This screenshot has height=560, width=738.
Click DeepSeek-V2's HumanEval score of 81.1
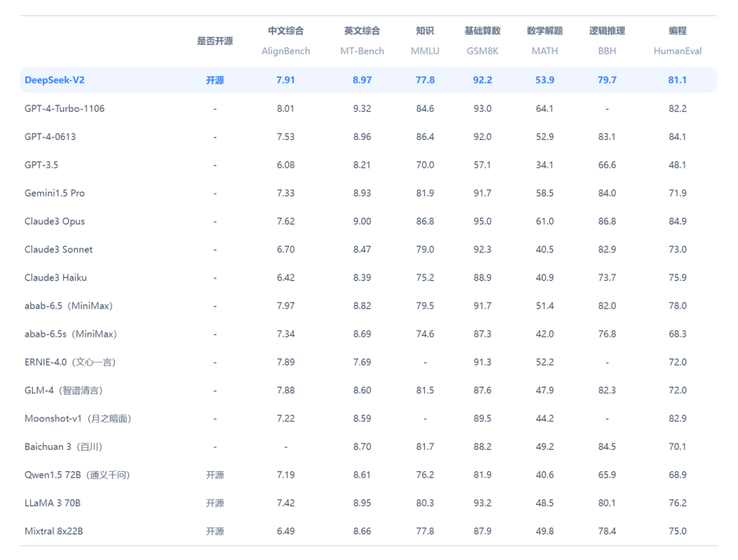tap(677, 80)
